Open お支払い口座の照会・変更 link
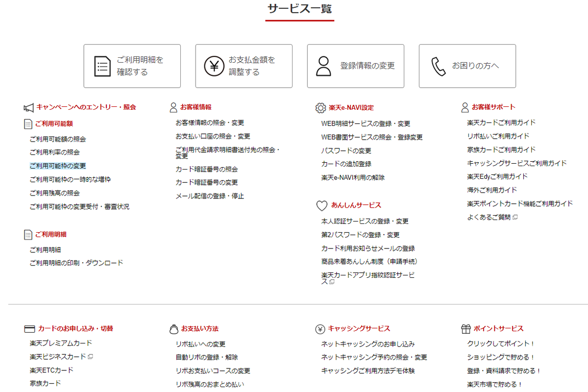The height and width of the screenshot is (392, 588). (213, 136)
